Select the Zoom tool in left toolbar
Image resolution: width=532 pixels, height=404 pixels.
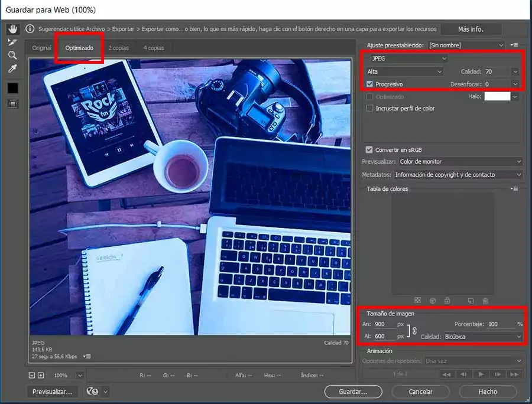pos(12,56)
